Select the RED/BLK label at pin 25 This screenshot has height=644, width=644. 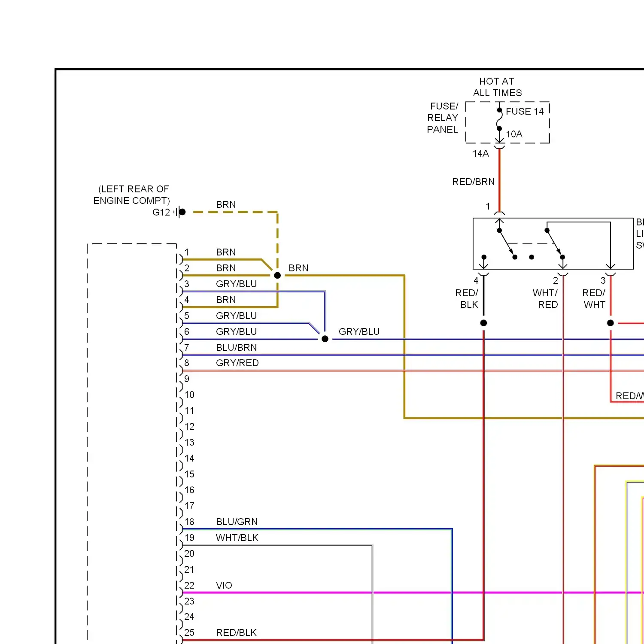tap(236, 633)
